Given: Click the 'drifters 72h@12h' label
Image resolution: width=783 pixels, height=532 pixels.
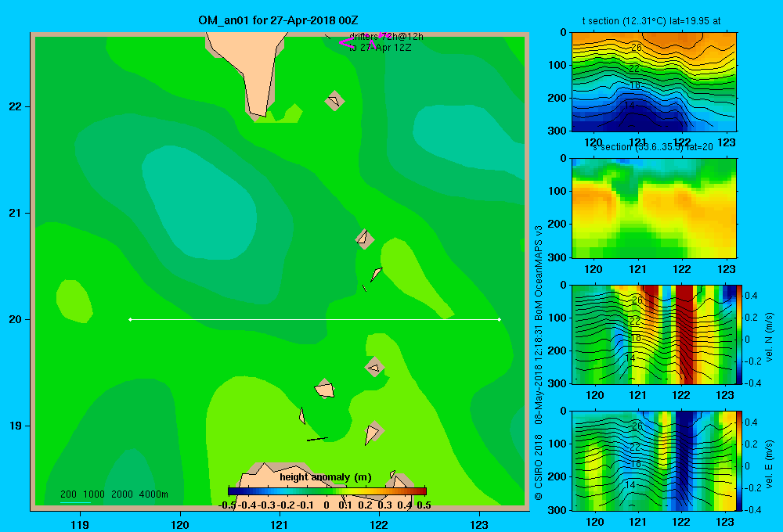Looking at the screenshot, I should (386, 37).
